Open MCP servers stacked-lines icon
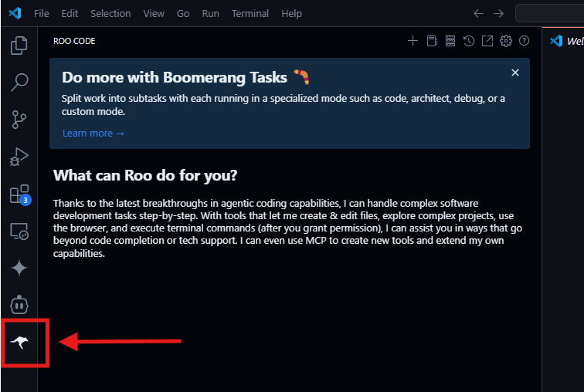The image size is (584, 392). [450, 41]
